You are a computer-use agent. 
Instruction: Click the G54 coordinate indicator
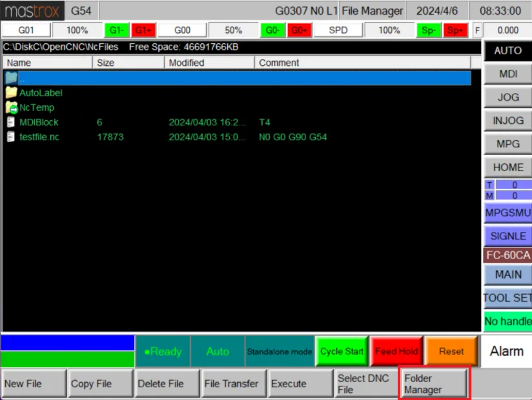pyautogui.click(x=81, y=11)
